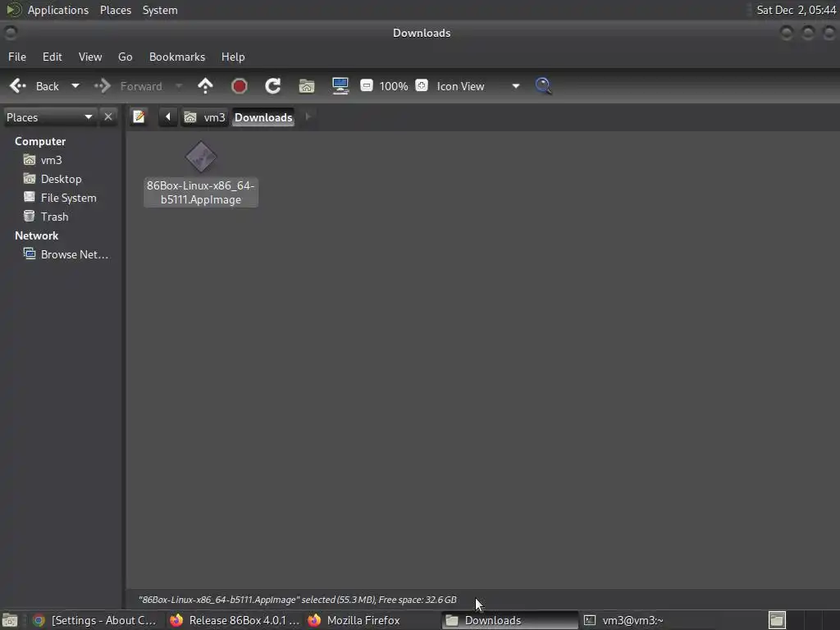840x630 pixels.
Task: Click the window menu button in title bar
Action: tap(11, 33)
